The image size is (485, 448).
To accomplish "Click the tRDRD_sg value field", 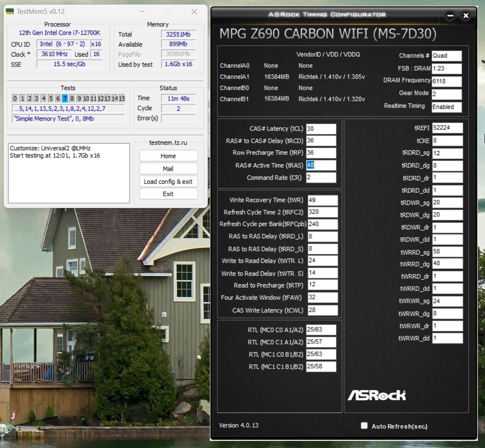I will pyautogui.click(x=447, y=153).
